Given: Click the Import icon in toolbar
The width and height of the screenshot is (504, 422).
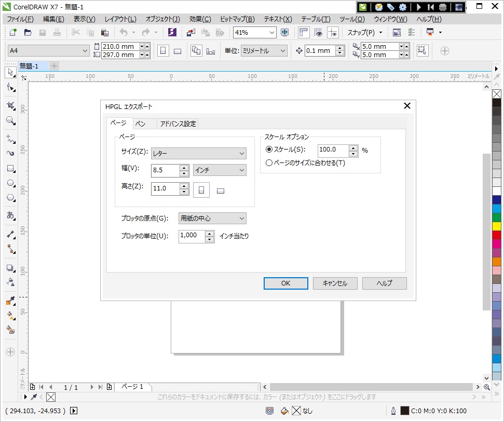Looking at the screenshot, I should tap(191, 33).
